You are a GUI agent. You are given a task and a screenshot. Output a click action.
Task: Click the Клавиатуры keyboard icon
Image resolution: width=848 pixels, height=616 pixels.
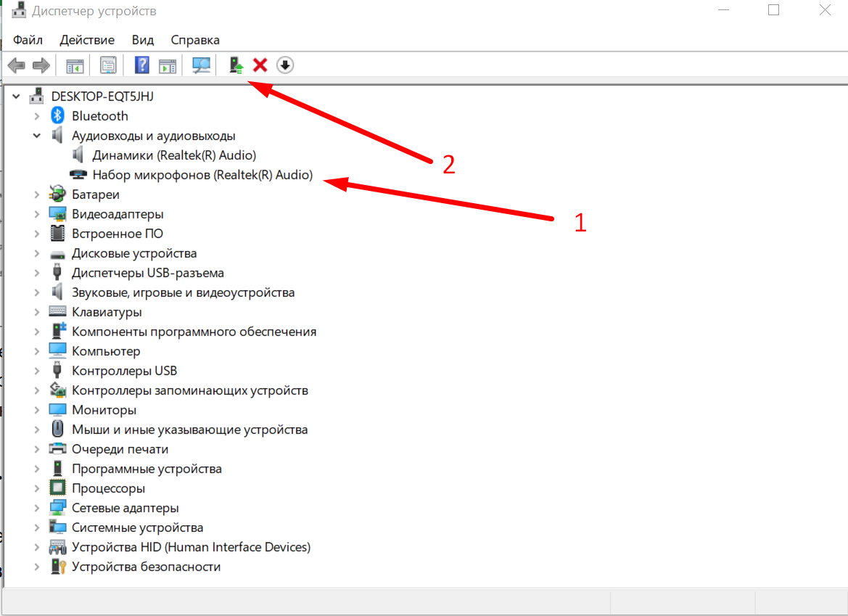(57, 311)
